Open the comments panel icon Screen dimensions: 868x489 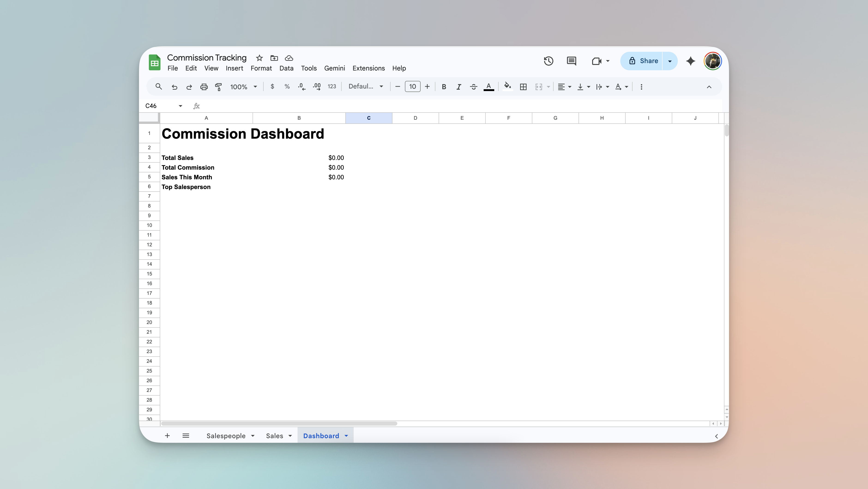[x=571, y=61]
